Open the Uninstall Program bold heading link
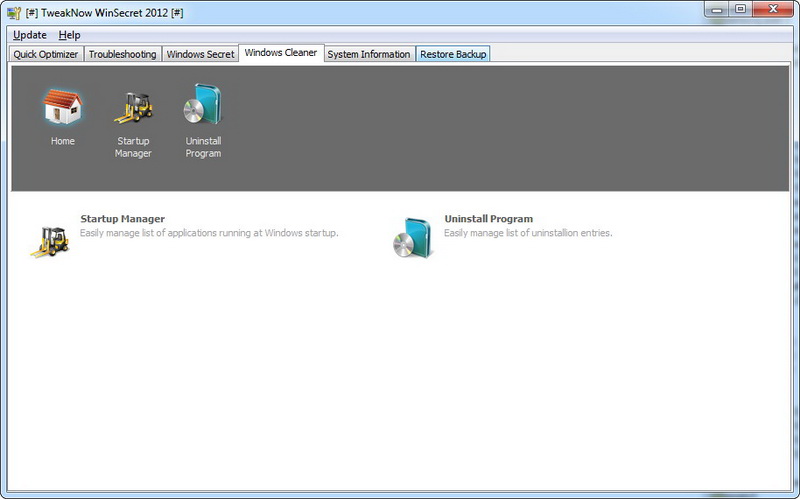This screenshot has width=800, height=499. pyautogui.click(x=489, y=219)
